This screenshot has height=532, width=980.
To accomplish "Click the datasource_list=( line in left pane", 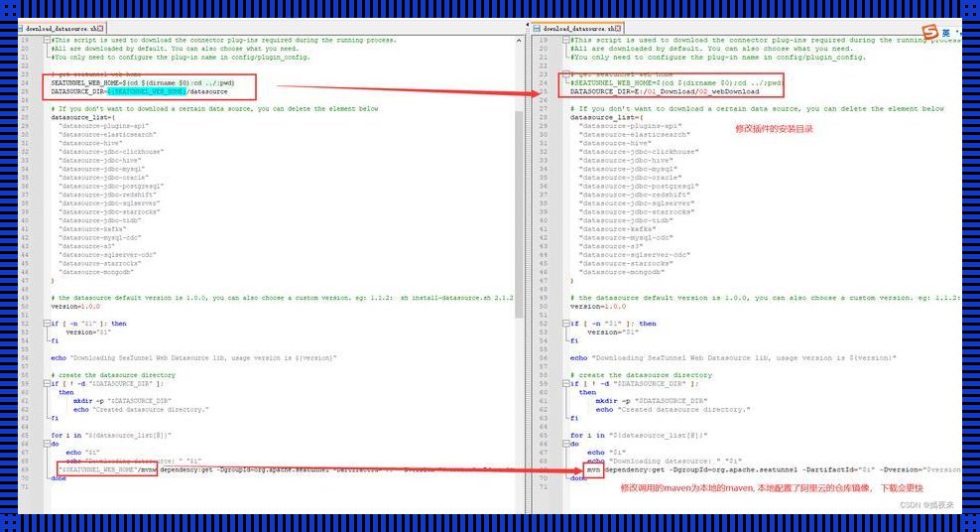I will pyautogui.click(x=82, y=117).
